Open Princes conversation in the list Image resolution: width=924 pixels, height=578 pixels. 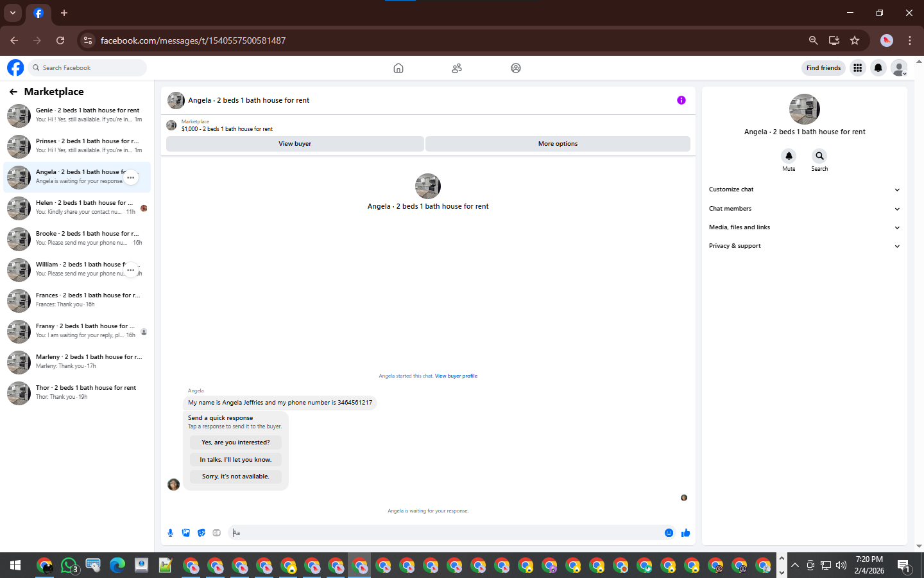click(x=77, y=146)
